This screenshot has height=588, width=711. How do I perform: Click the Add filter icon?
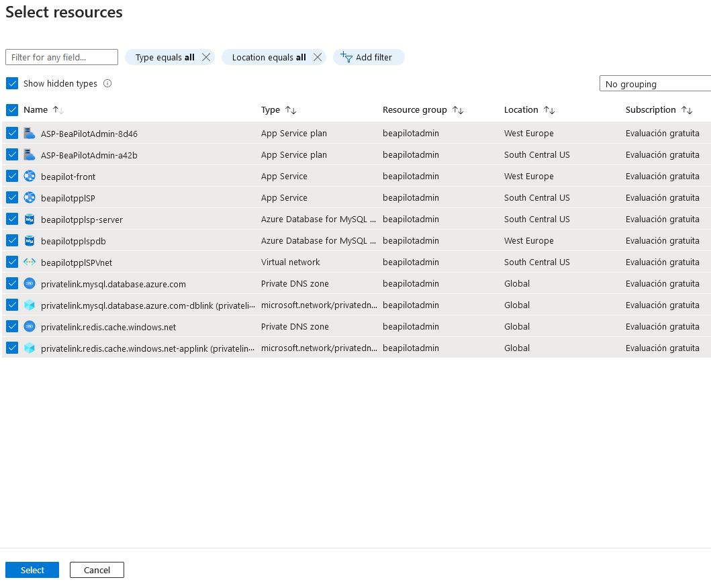(346, 57)
